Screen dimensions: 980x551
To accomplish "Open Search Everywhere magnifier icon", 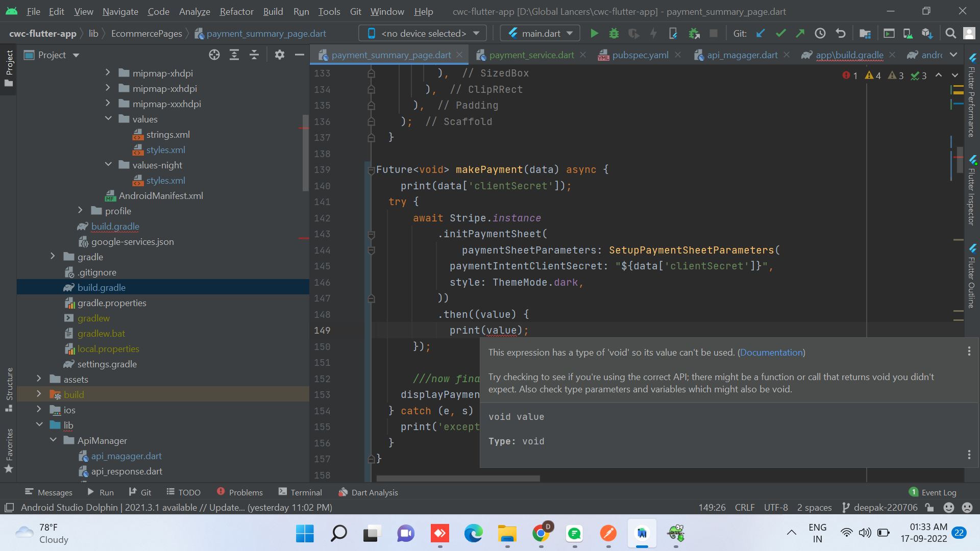I will pos(950,34).
